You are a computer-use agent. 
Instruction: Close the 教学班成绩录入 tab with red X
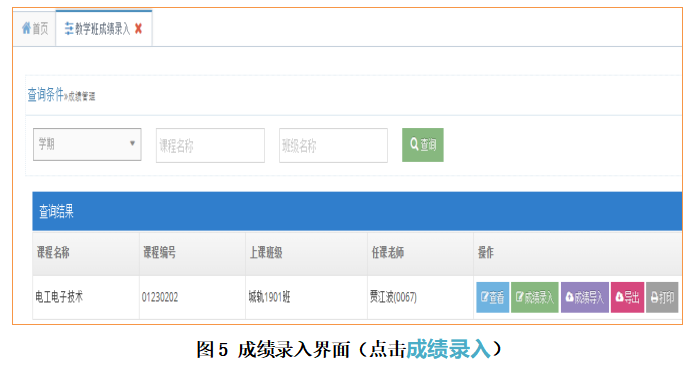point(139,29)
